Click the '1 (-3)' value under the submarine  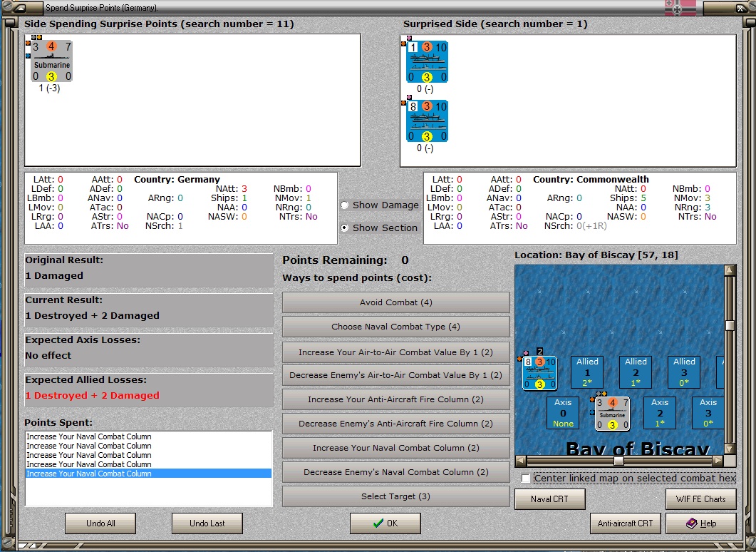pos(50,88)
